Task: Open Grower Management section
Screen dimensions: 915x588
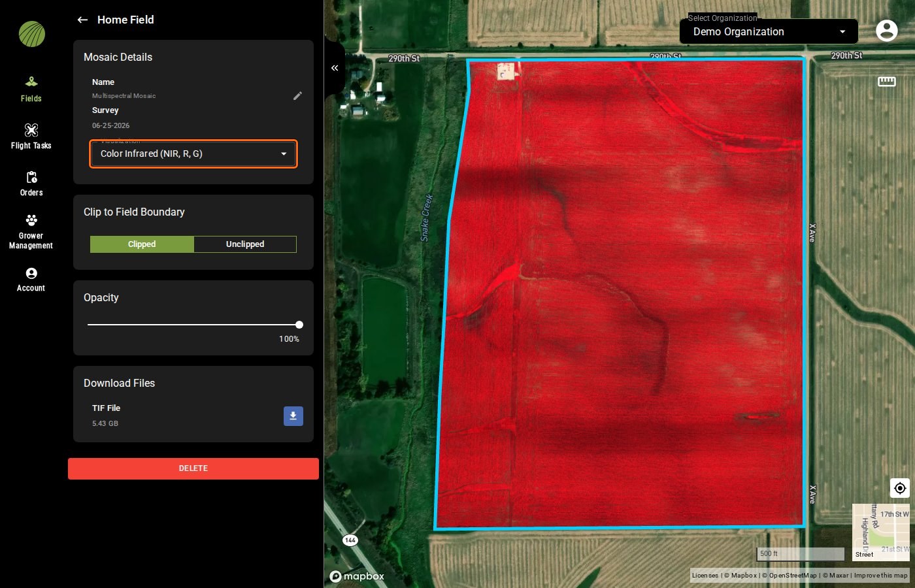Action: coord(31,231)
